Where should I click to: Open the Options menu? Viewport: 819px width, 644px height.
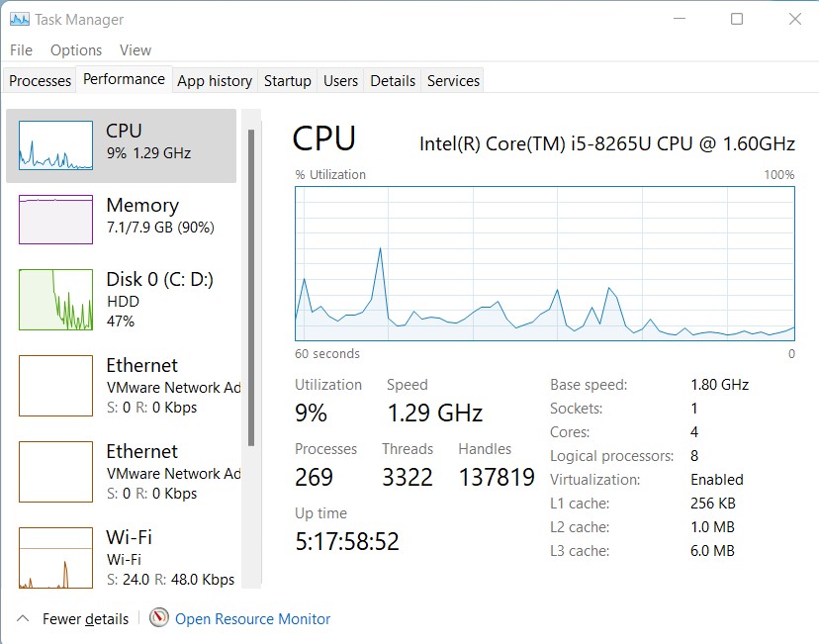(75, 49)
